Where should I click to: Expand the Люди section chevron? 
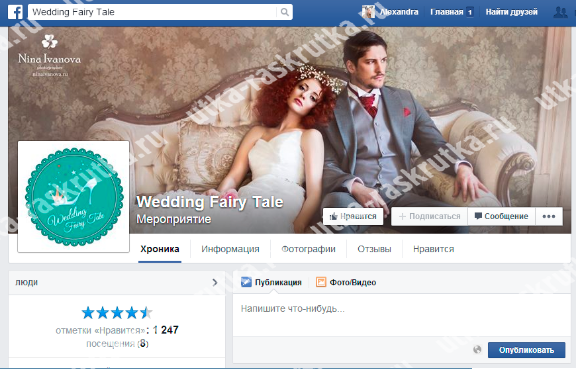[x=215, y=282]
